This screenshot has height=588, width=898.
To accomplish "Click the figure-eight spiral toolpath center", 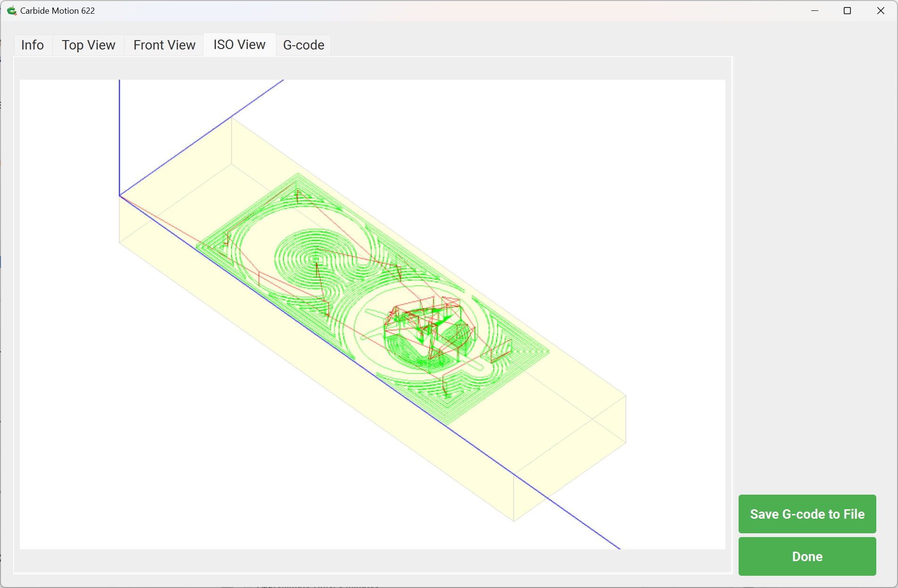I will tap(316, 259).
